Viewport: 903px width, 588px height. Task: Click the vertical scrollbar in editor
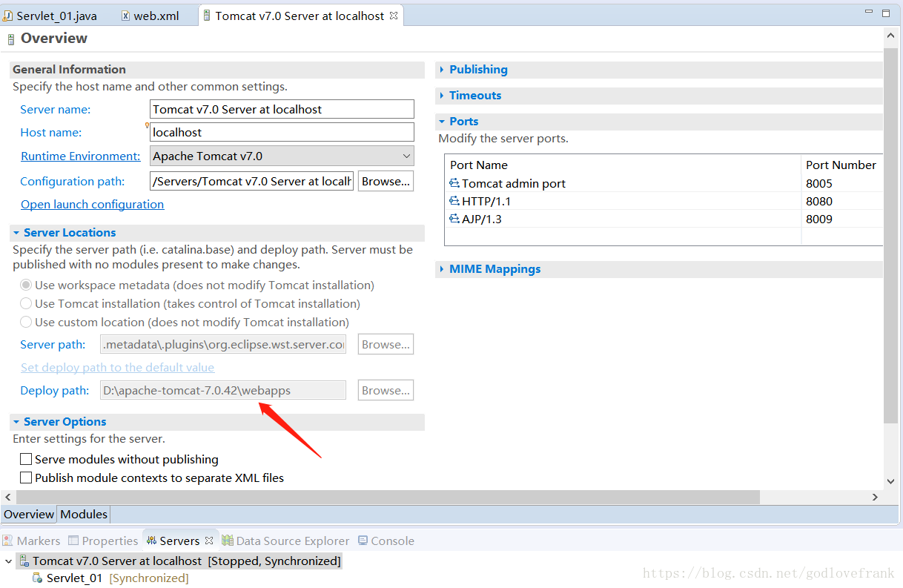pos(891,236)
